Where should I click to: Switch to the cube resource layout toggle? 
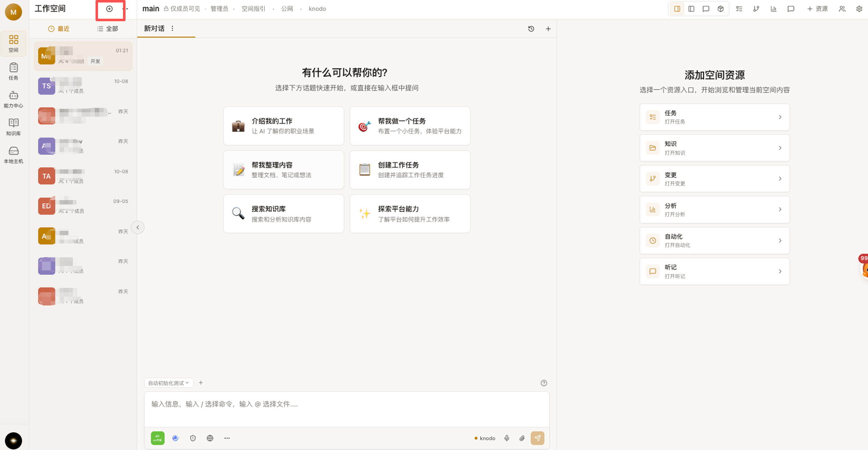pyautogui.click(x=720, y=9)
